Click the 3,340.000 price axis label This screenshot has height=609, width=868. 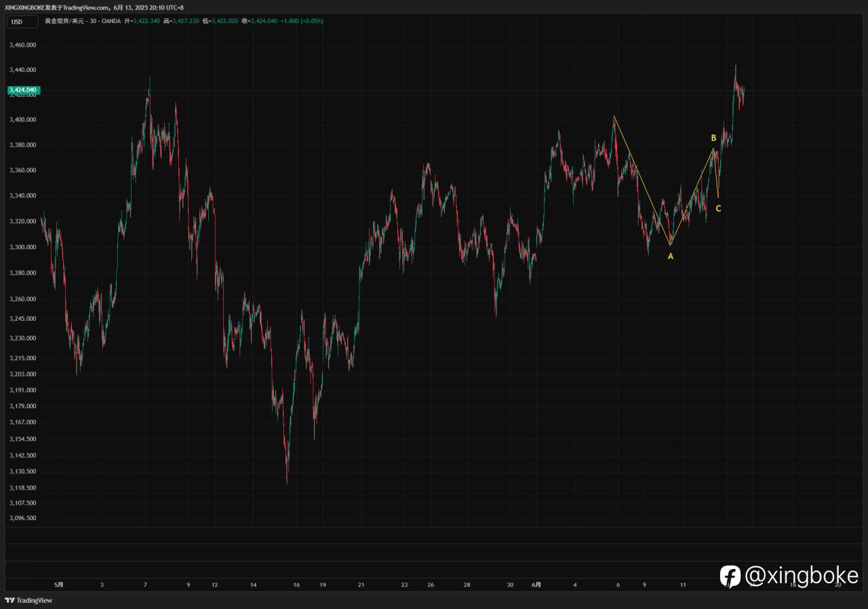(x=22, y=196)
